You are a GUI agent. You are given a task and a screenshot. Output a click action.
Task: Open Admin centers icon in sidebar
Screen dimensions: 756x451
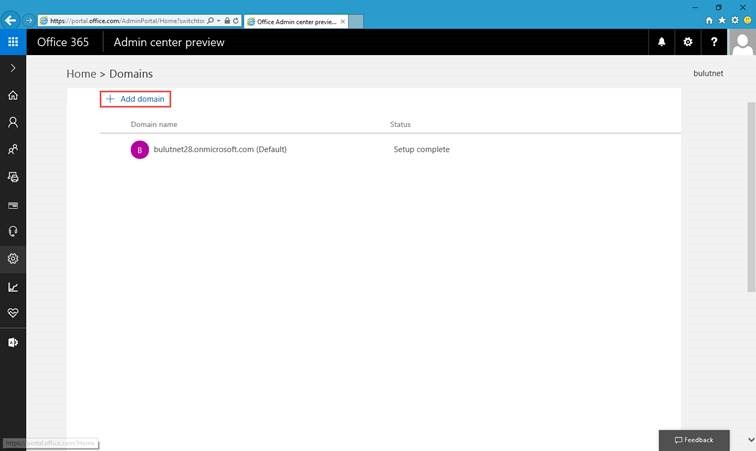13,342
